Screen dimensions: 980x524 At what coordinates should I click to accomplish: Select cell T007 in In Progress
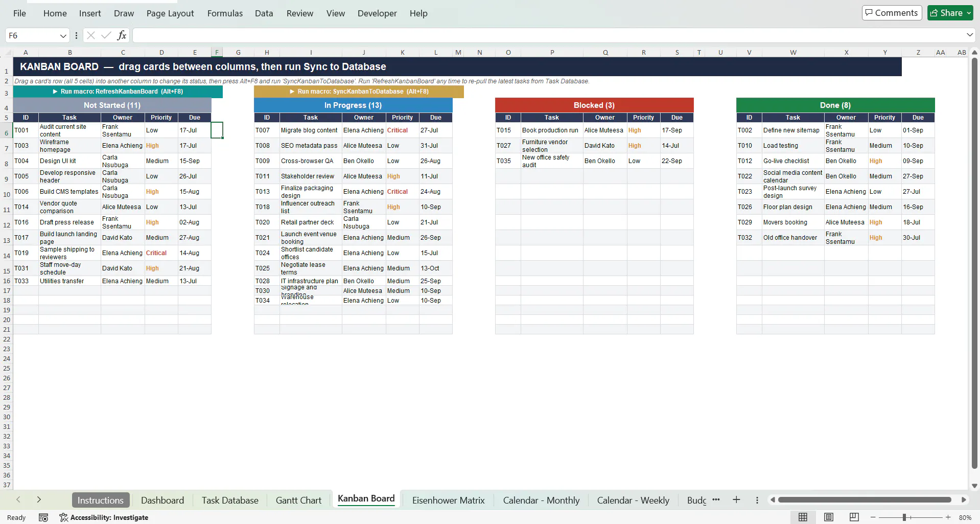coord(267,130)
